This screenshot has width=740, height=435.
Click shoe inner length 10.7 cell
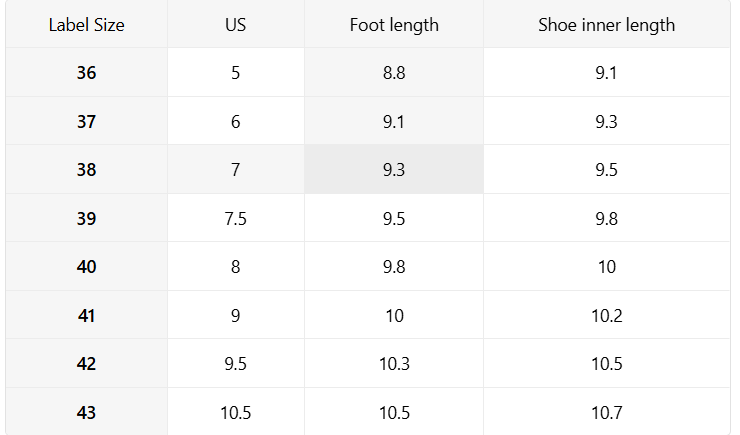[606, 413]
